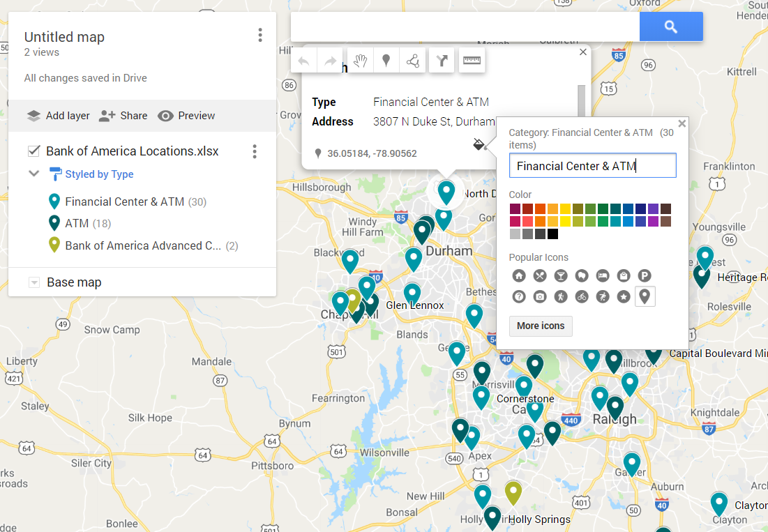
Task: Expand the Base map dropdown arrow
Action: click(33, 282)
